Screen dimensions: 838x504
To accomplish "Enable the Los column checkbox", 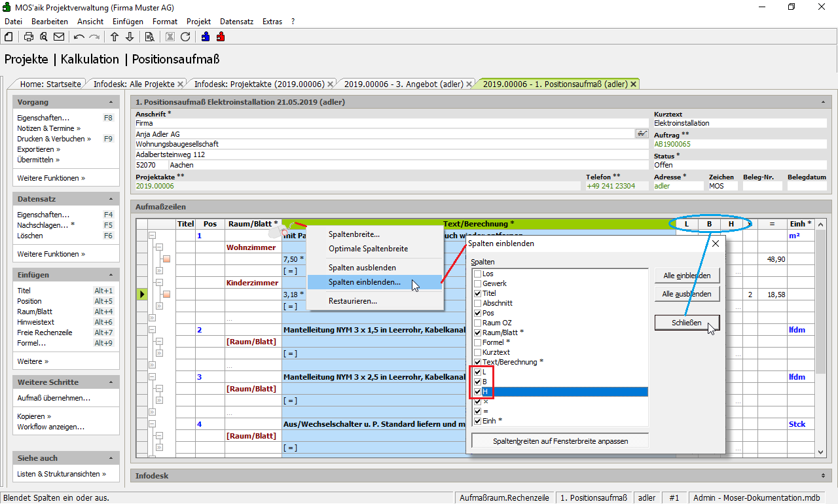I will tap(478, 274).
